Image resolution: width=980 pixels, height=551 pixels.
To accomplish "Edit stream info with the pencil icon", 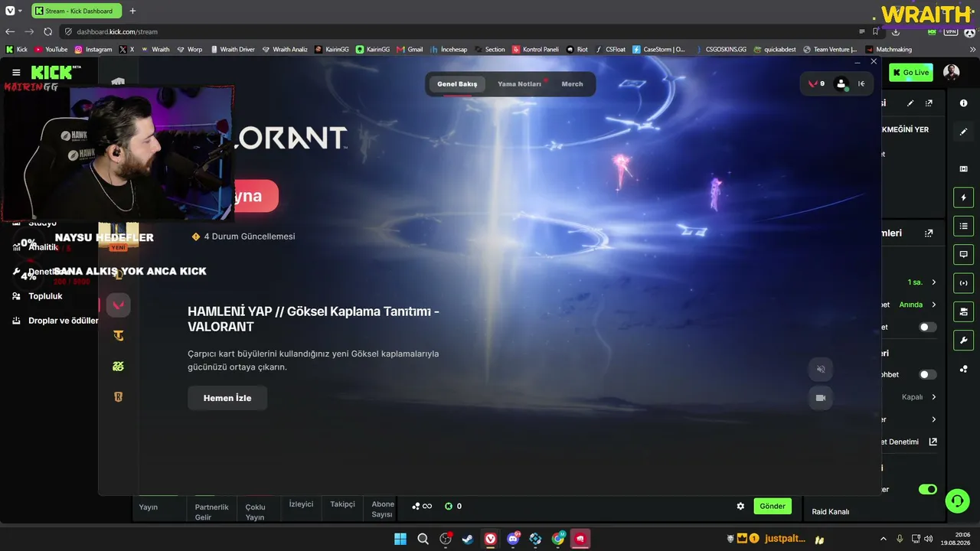I will (910, 103).
